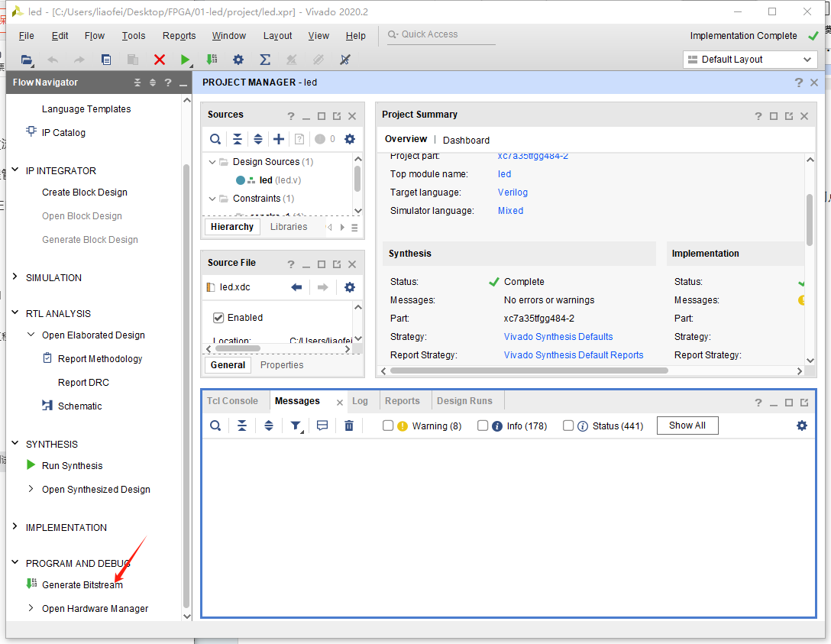Click the led top module name link
The height and width of the screenshot is (644, 831).
(505, 174)
